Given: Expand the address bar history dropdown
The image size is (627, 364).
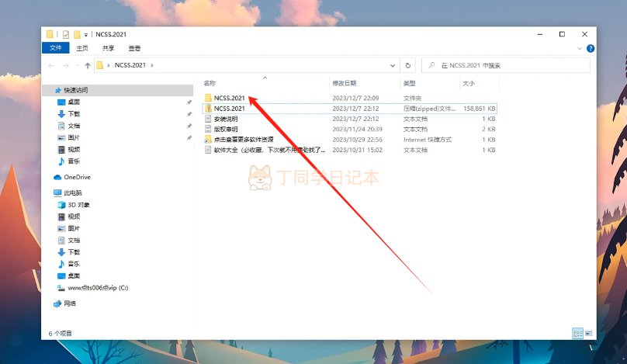Looking at the screenshot, I should tap(393, 66).
